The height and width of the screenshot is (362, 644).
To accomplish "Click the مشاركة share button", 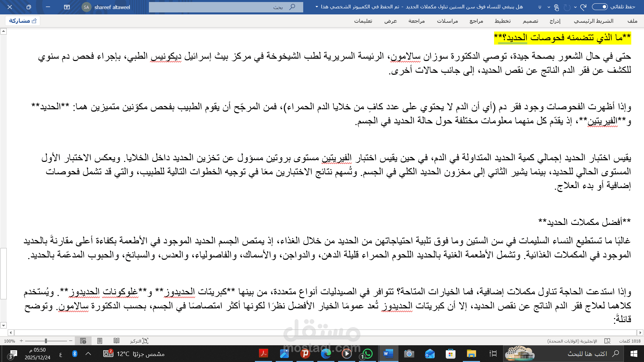I will (22, 20).
